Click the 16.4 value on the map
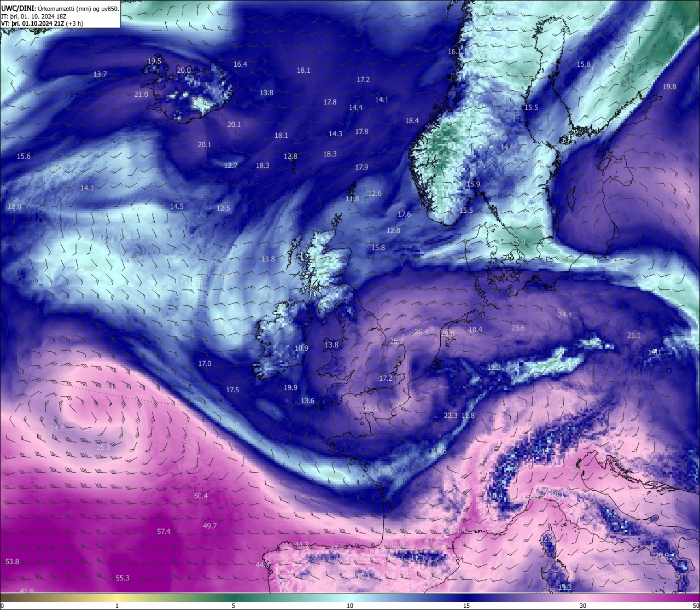 [240, 64]
